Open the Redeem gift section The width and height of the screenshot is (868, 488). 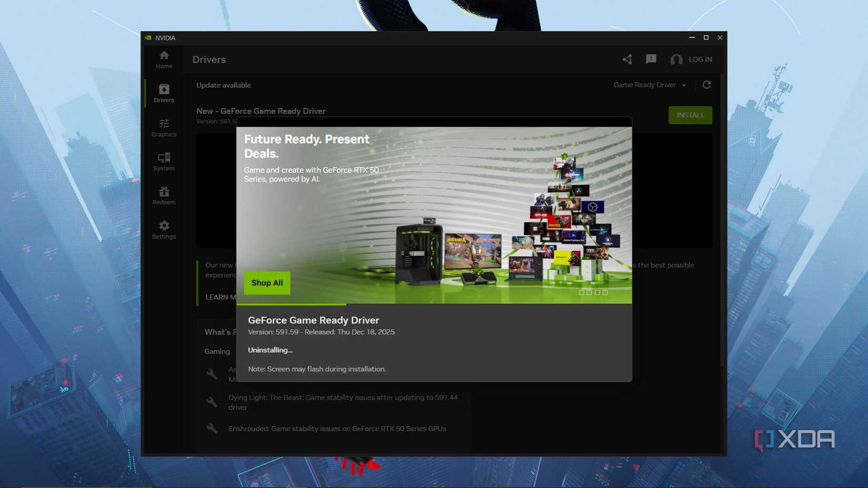(164, 196)
